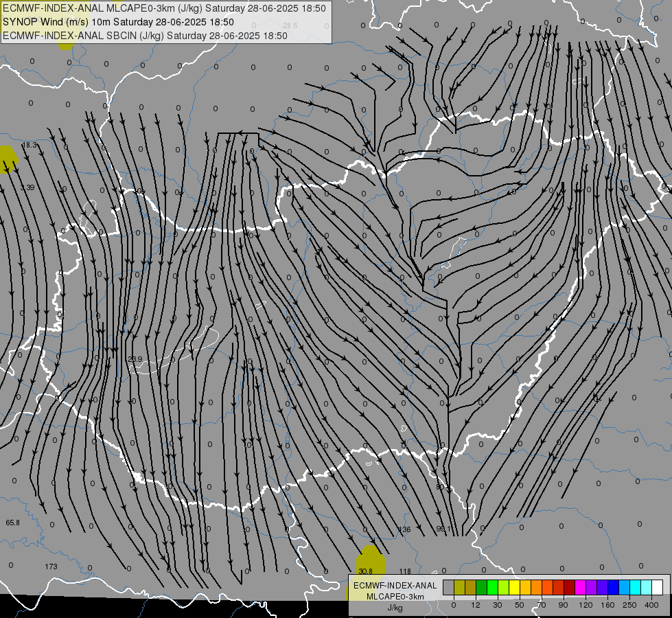672x618 pixels.
Task: Pick the white legend swatch
Action: pyautogui.click(x=658, y=587)
